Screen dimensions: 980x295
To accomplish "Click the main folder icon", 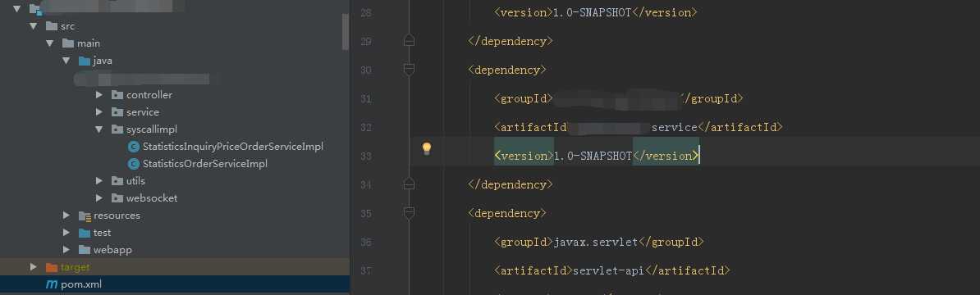I will coord(68,43).
